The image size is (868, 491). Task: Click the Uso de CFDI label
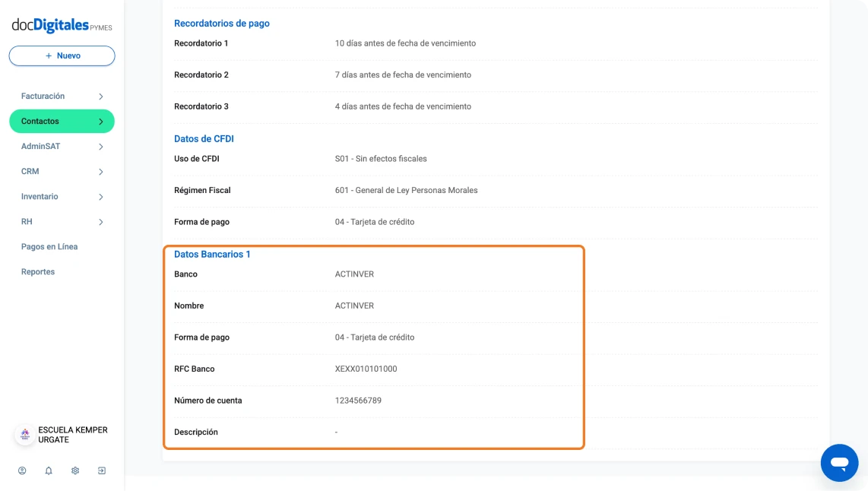tap(197, 159)
